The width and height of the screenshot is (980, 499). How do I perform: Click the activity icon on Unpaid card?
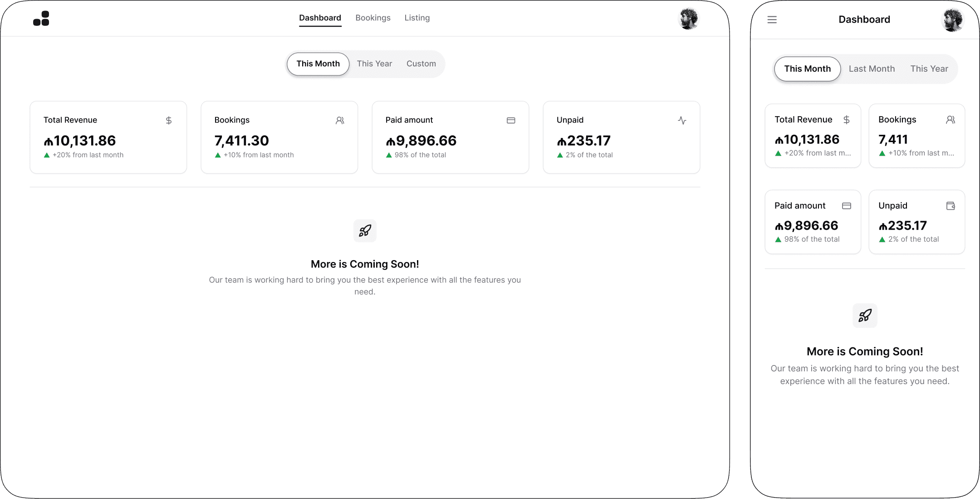click(x=682, y=120)
